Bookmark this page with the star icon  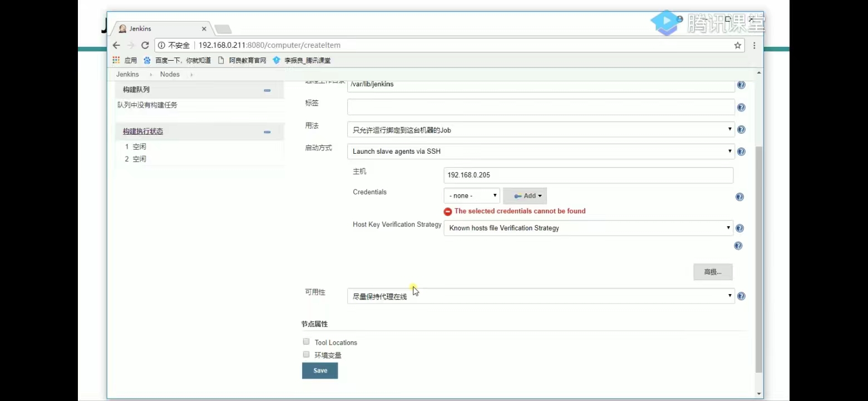[x=738, y=45]
